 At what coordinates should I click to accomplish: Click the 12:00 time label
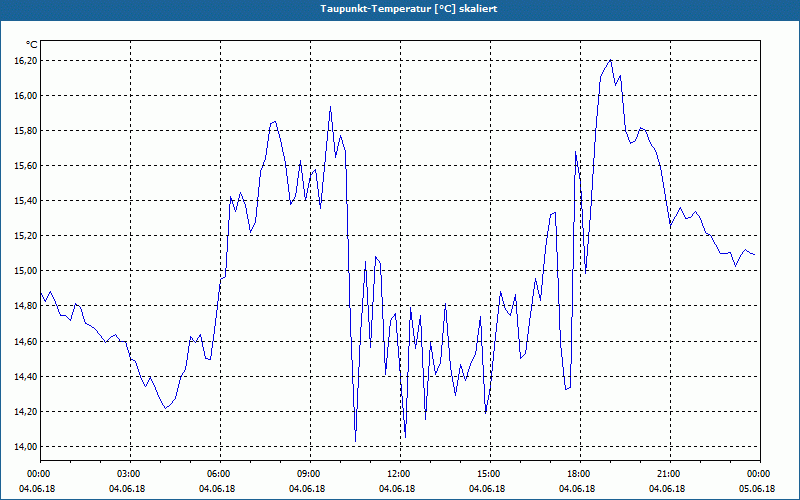tap(400, 474)
